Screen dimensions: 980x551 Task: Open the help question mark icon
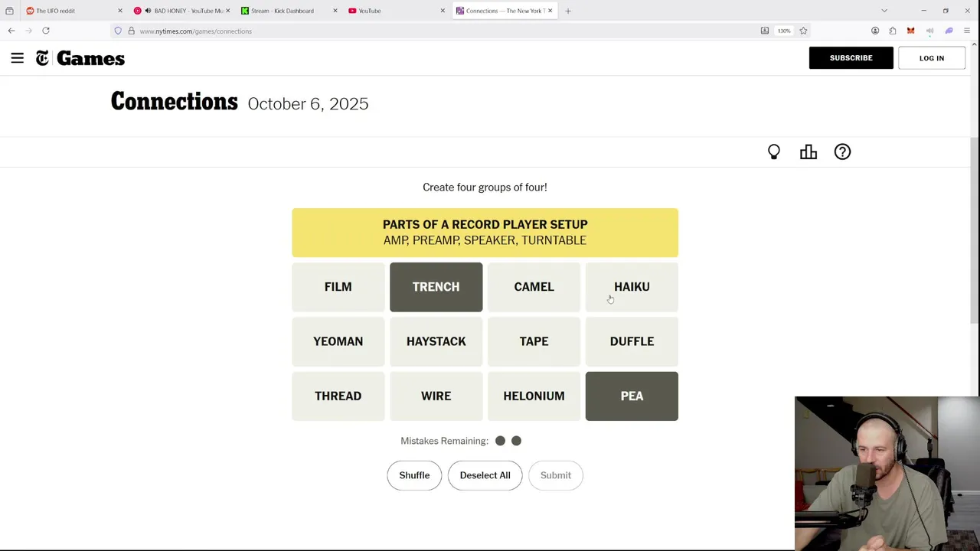point(842,152)
